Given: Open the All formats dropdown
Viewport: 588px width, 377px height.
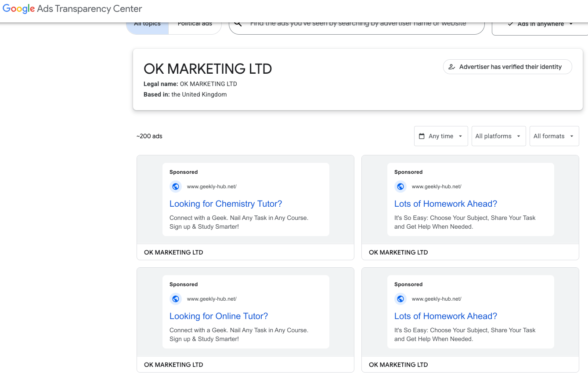Looking at the screenshot, I should pyautogui.click(x=554, y=136).
